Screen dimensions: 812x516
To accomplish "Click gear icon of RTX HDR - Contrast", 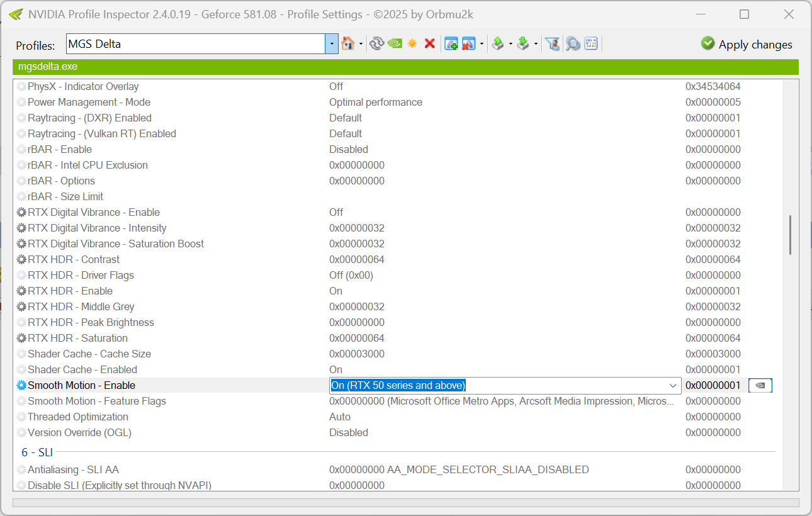I will 21,259.
